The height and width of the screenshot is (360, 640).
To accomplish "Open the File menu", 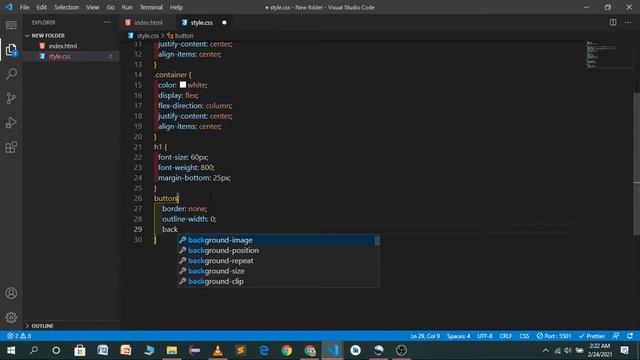I will (x=24, y=7).
